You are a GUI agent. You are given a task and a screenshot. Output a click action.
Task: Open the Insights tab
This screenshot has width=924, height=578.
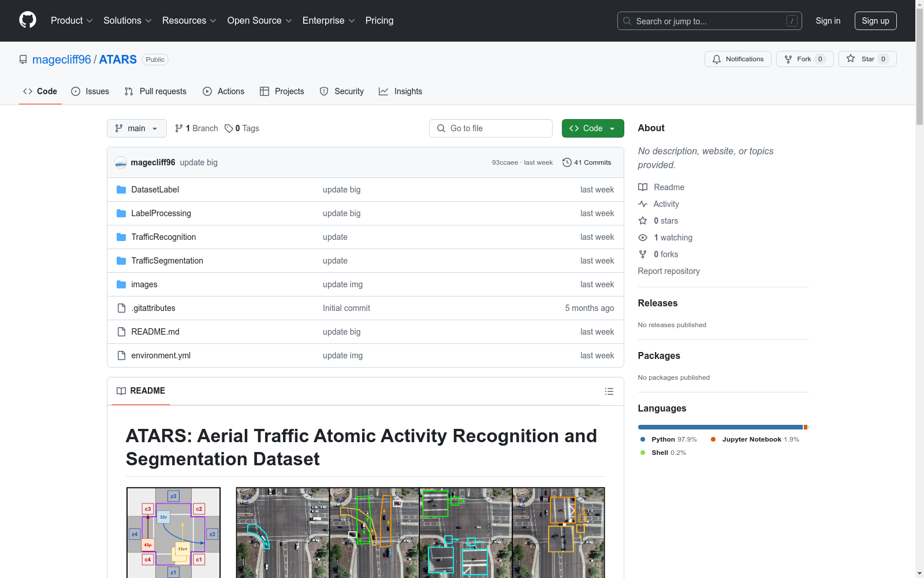(x=400, y=91)
